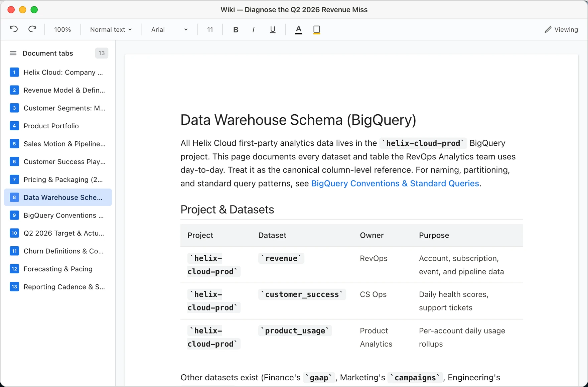588x387 pixels.
Task: Open the Product Portfolio tab
Action: pyautogui.click(x=58, y=126)
